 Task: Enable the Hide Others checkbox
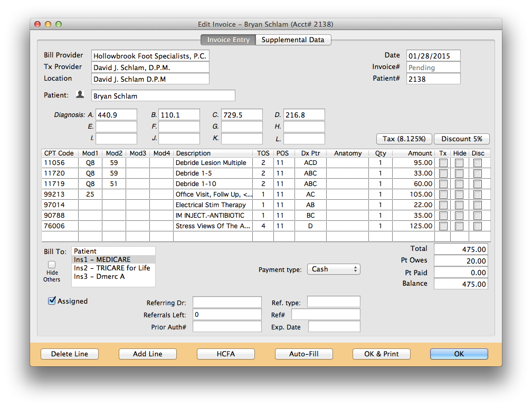click(52, 265)
